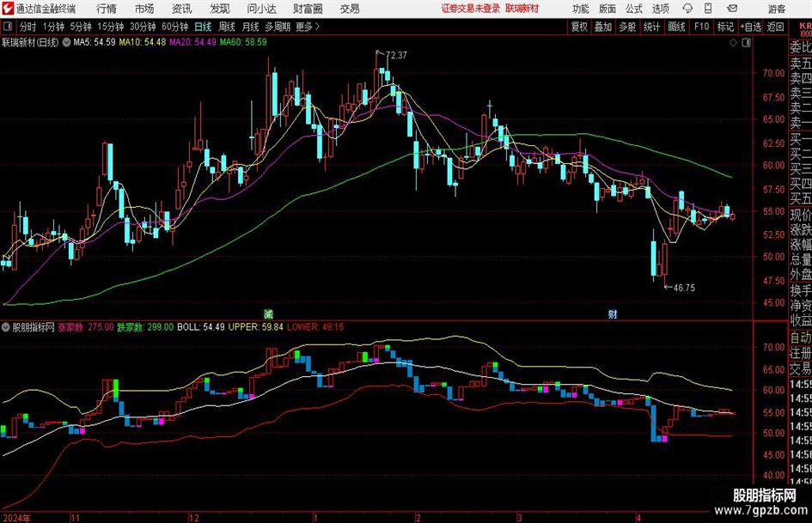Open the 多周期 multi-period view
This screenshot has height=523, width=812.
278,27
